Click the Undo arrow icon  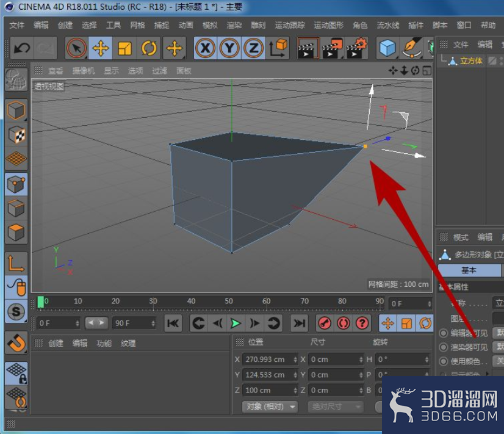click(x=22, y=48)
